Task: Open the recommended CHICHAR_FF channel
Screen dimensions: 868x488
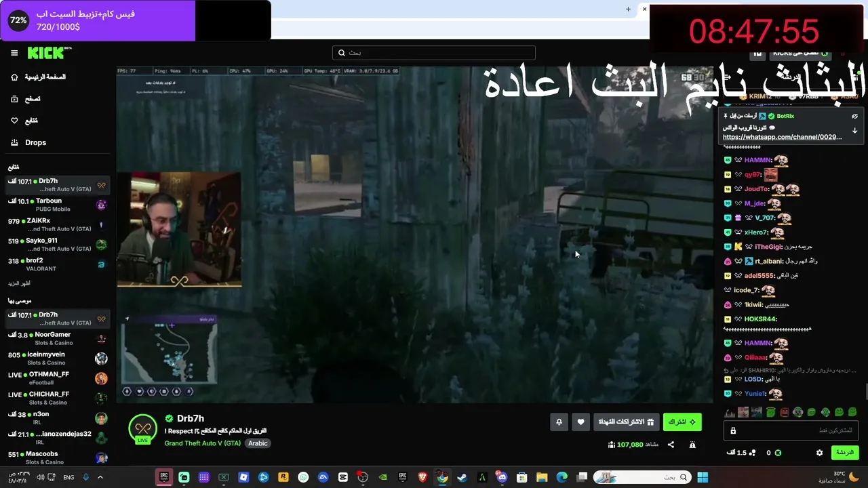Action: [57, 398]
